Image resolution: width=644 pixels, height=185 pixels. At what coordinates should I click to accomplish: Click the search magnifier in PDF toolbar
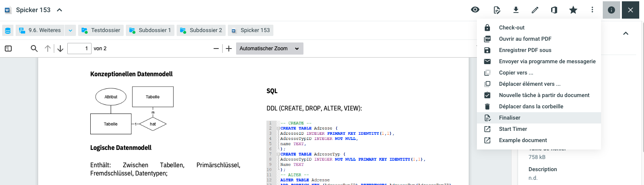pyautogui.click(x=34, y=49)
